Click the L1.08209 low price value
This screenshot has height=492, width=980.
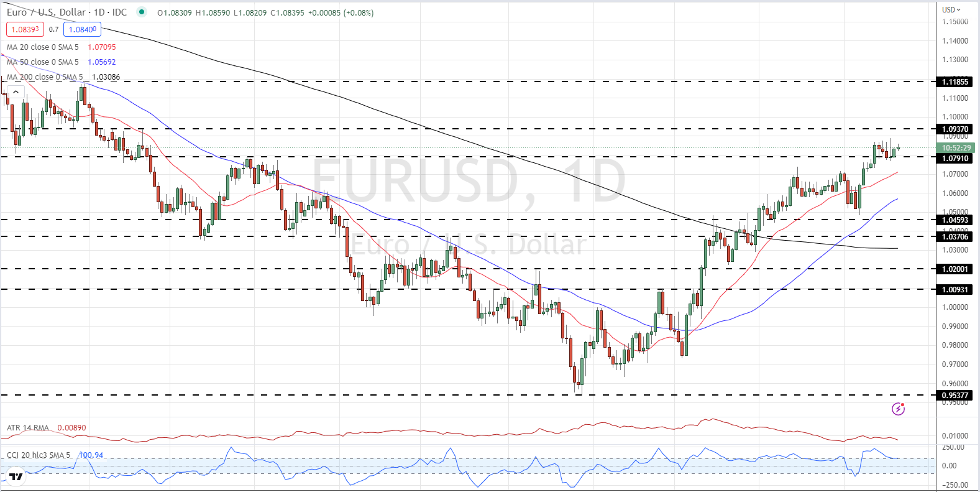(x=250, y=12)
